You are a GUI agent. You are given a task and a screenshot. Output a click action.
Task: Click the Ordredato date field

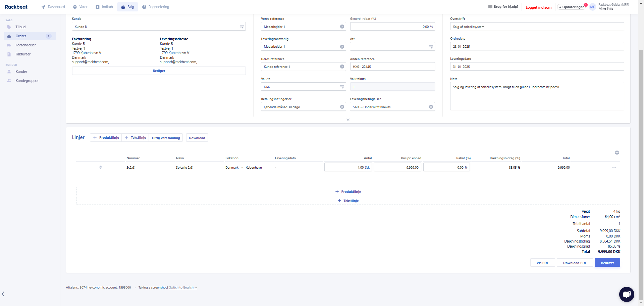tap(537, 46)
